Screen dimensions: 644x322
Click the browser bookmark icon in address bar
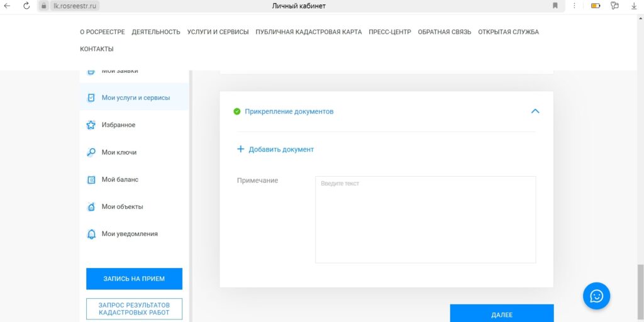pyautogui.click(x=555, y=6)
